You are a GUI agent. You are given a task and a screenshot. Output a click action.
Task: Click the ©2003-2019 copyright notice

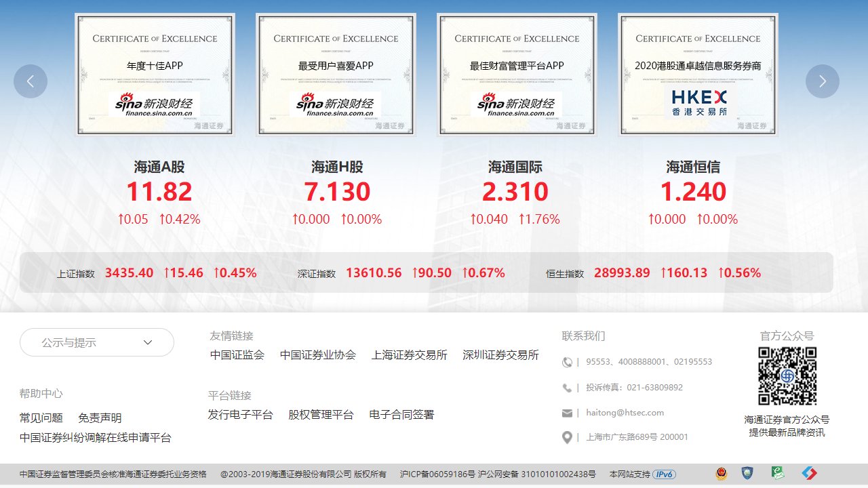(x=303, y=474)
